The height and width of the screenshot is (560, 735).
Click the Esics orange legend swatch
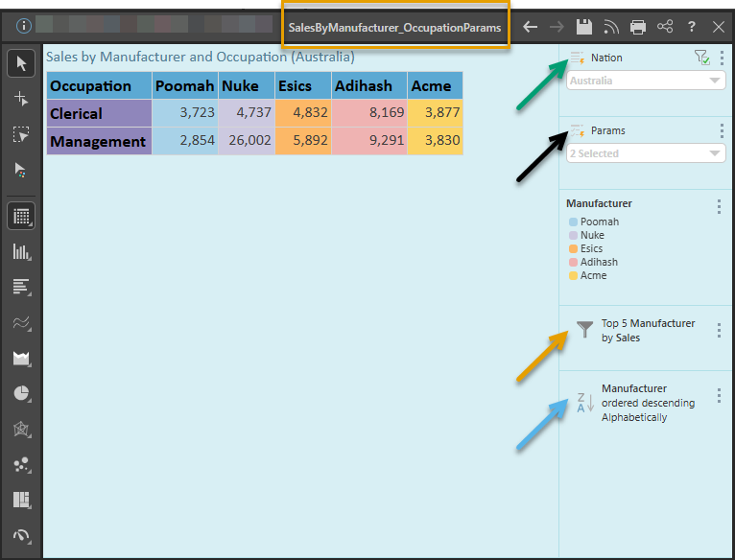pos(573,249)
